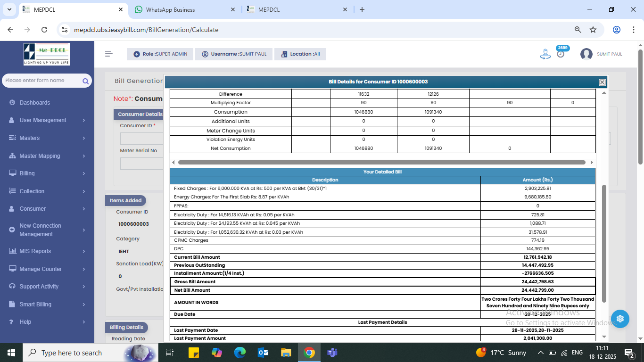This screenshot has height=362, width=644.
Task: Click the form name search field
Action: tap(41, 81)
